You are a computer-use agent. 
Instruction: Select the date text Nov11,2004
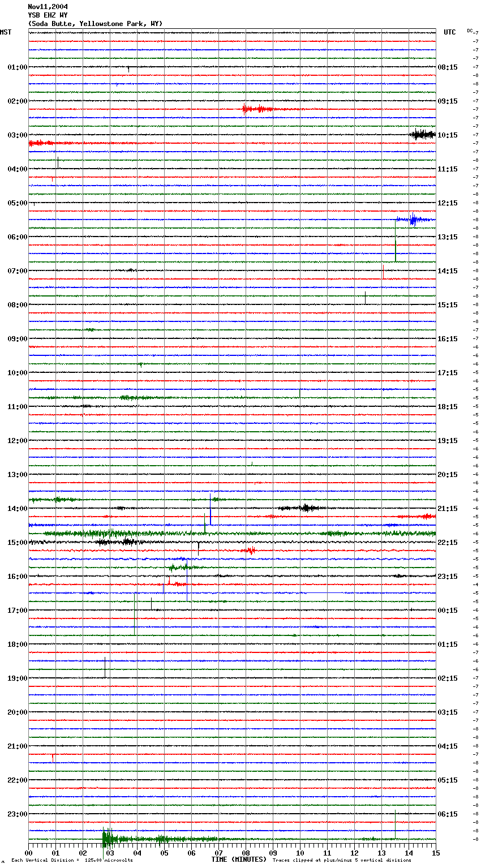[x=48, y=7]
